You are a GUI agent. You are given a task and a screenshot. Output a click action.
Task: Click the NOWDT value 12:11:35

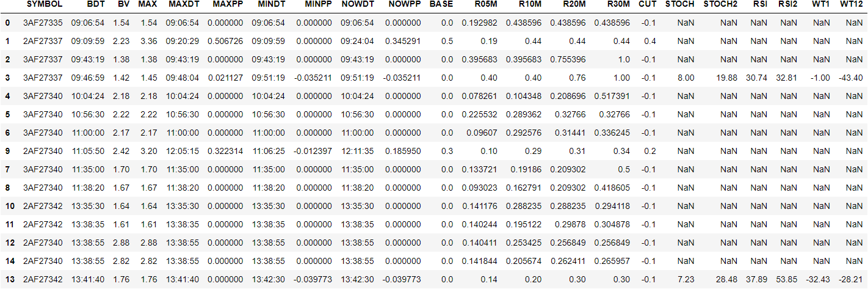point(358,151)
